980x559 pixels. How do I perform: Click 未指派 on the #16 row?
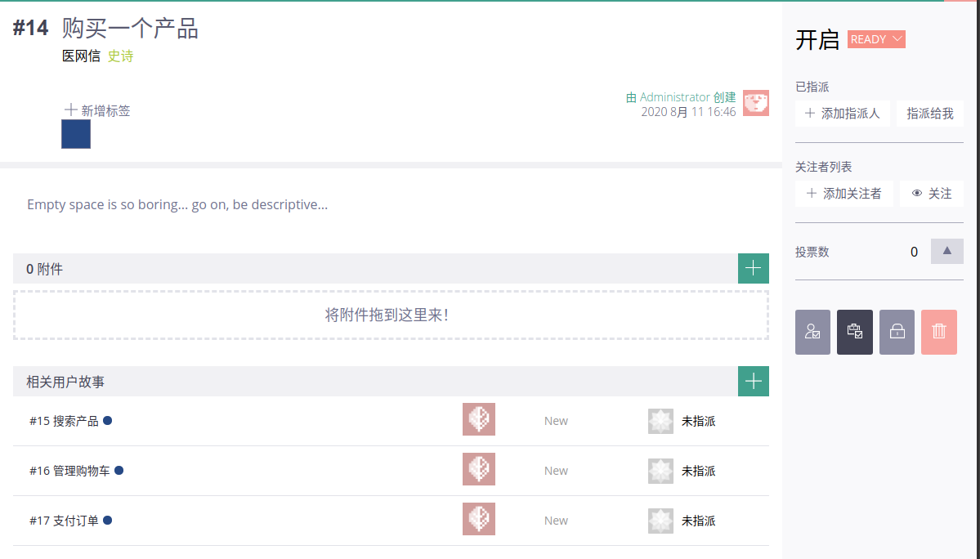pyautogui.click(x=698, y=471)
